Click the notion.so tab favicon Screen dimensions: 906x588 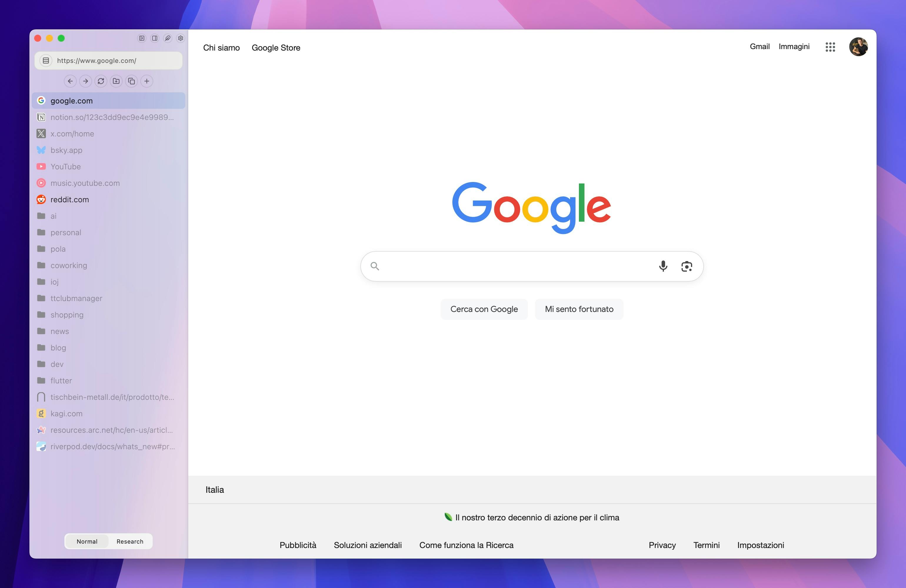tap(41, 117)
